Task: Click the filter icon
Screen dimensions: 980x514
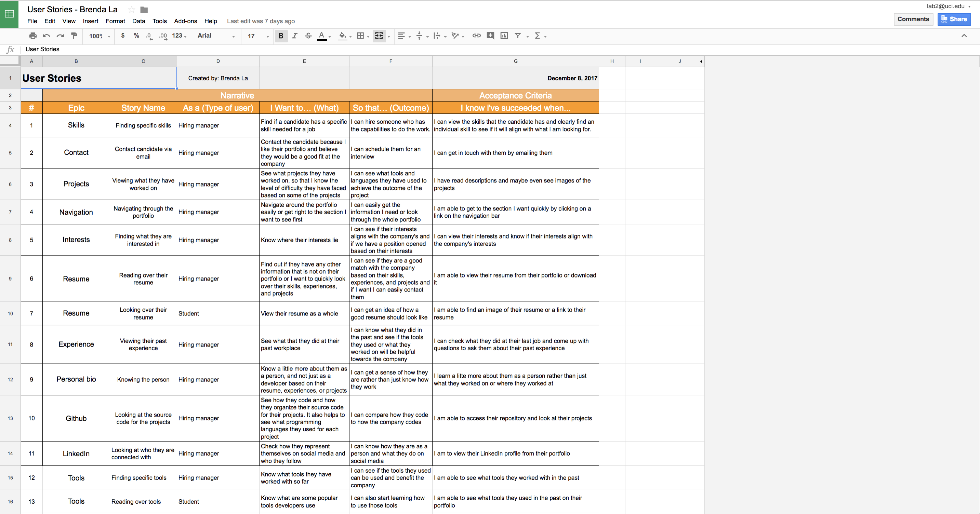Action: tap(518, 36)
